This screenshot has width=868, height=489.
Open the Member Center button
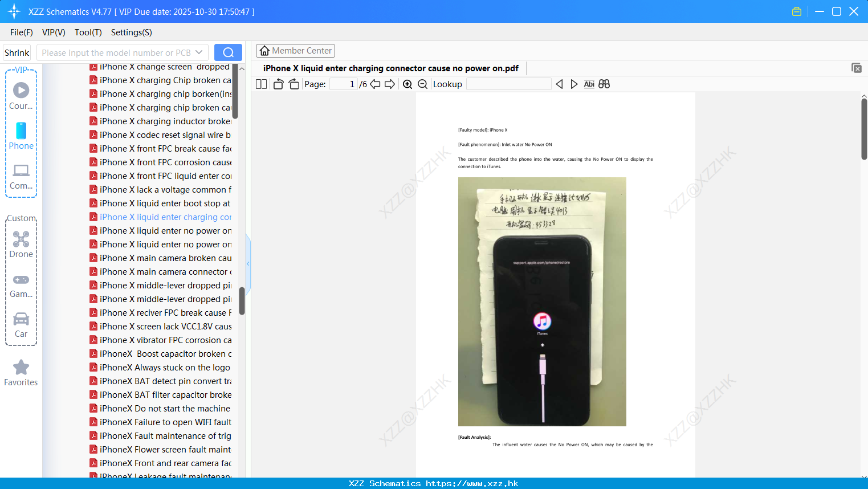295,51
